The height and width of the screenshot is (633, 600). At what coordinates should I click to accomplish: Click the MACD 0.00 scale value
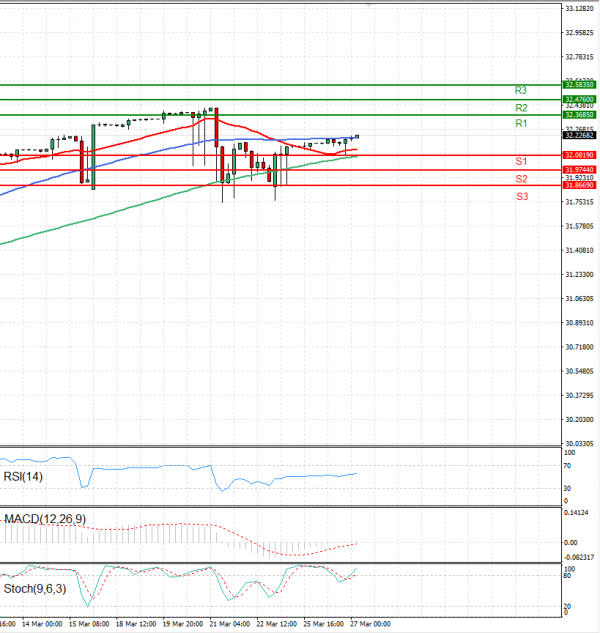click(570, 543)
